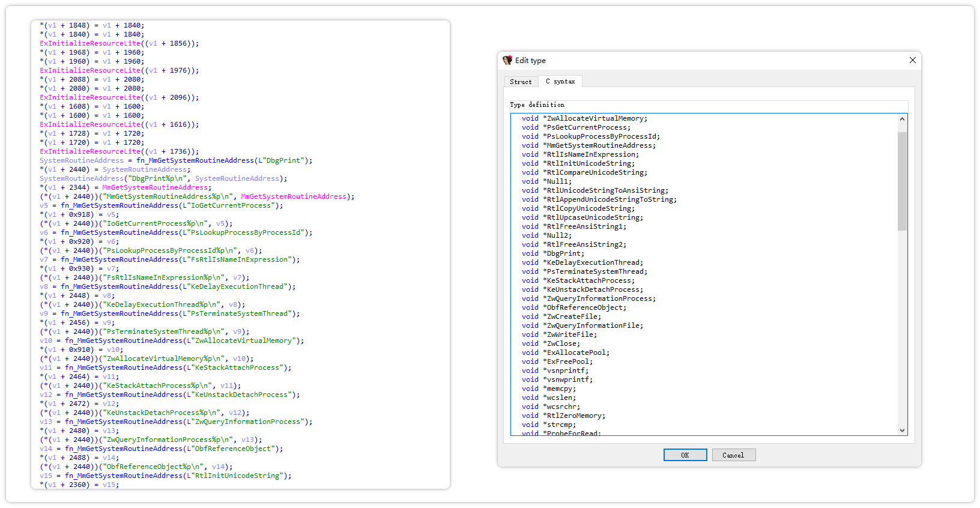Viewport: 980px width, 508px height.
Task: Click the v15 variable on RtlInitUnicodeString line
Action: click(x=46, y=476)
